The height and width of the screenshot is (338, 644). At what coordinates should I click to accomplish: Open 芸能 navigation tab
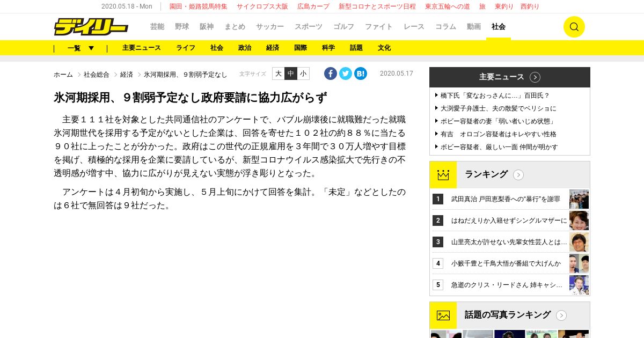tap(157, 27)
